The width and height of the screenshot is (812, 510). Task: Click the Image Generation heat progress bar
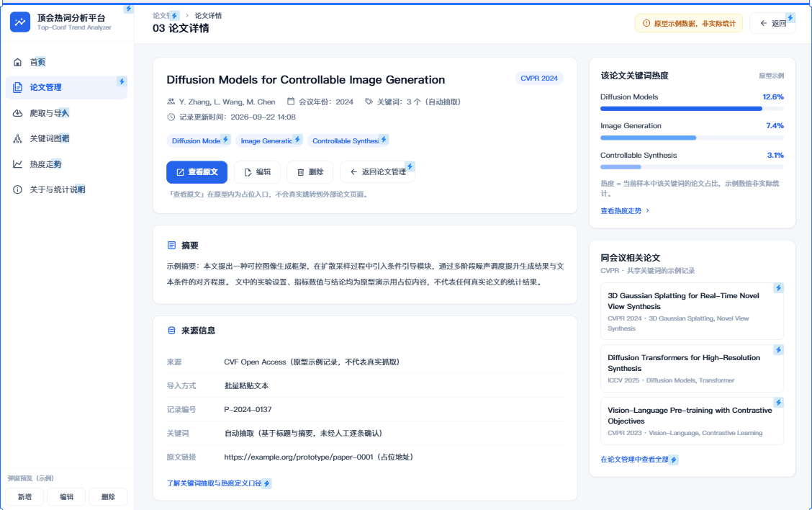point(692,138)
